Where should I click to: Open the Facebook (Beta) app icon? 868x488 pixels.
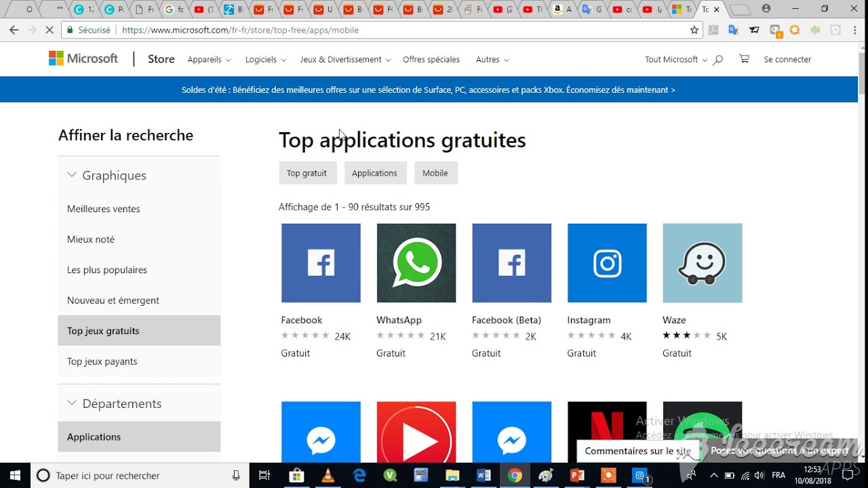(512, 263)
